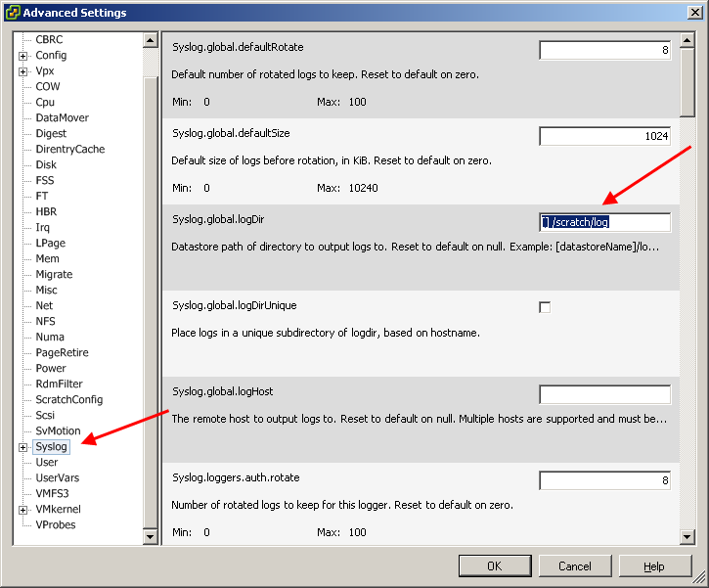Click the Syslog.global.logDirUnique label

235,305
